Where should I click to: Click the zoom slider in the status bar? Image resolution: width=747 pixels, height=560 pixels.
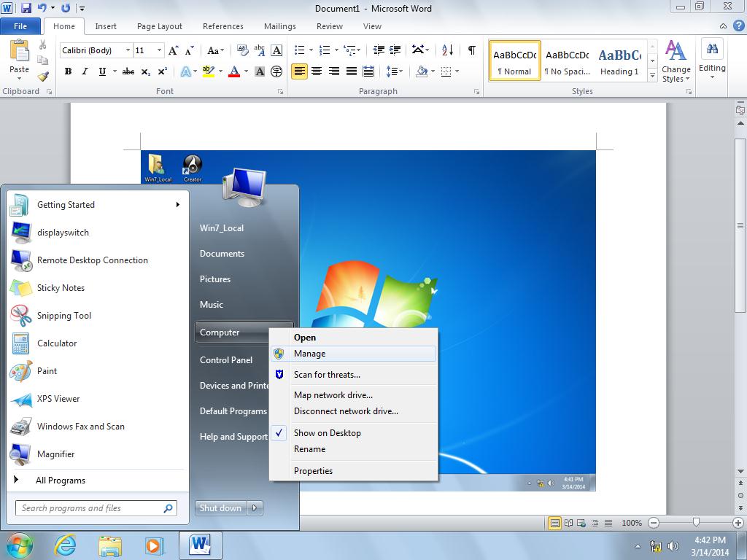pos(696,523)
